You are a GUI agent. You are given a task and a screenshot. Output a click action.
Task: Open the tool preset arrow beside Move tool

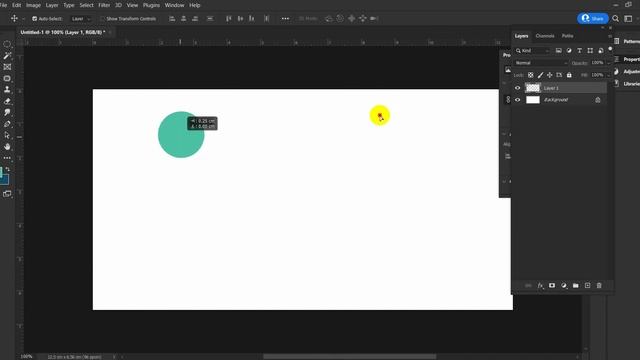(x=23, y=19)
